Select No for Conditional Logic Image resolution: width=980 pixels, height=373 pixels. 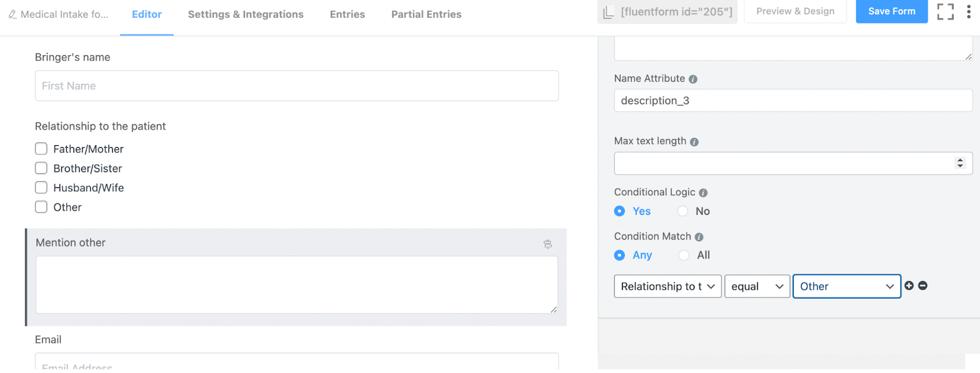tap(682, 211)
